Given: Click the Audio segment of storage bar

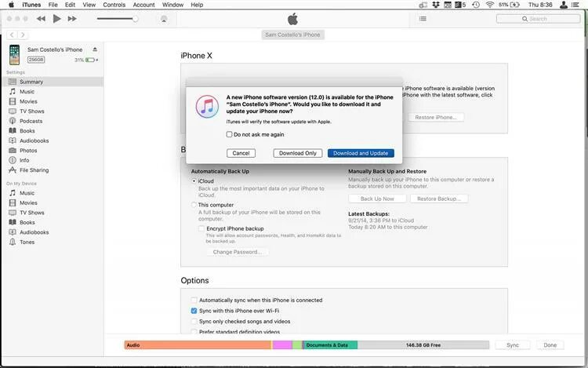Looking at the screenshot, I should 198,344.
